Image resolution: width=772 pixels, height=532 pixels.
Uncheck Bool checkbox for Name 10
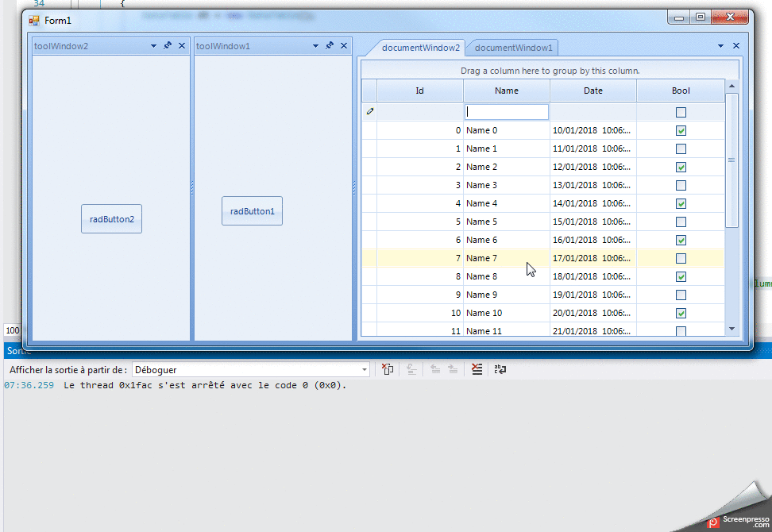(681, 313)
